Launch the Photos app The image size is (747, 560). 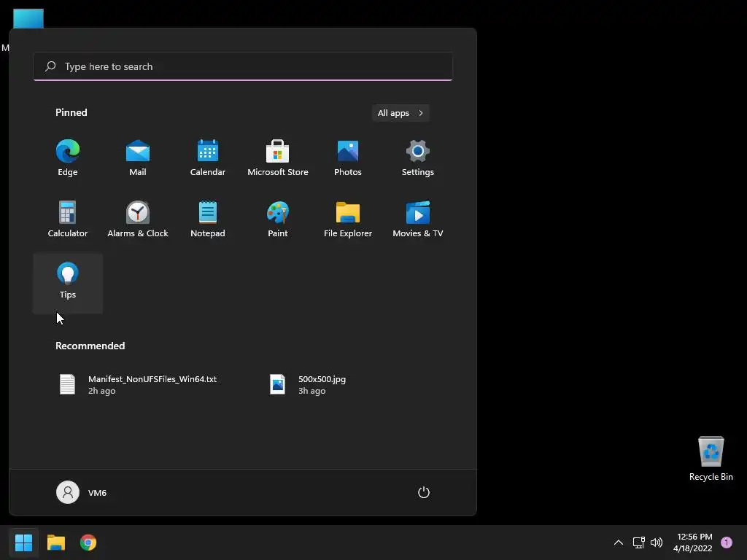tap(348, 158)
